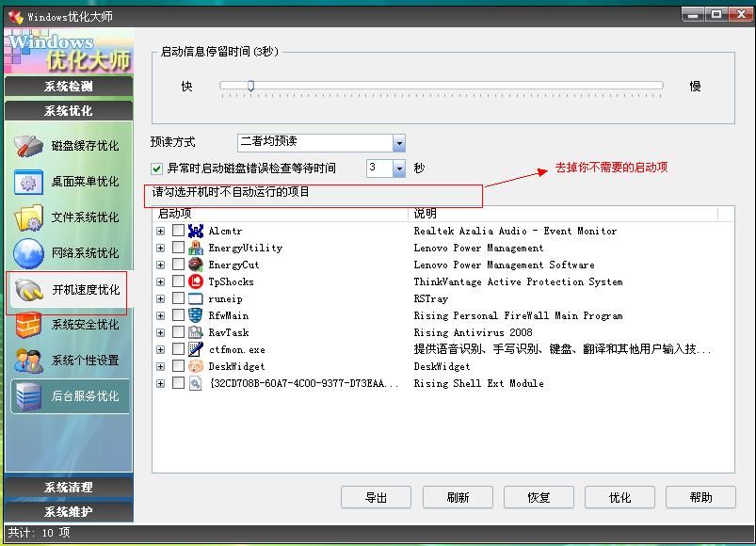
Task: Open the 系统个性设置 users icon
Action: [x=28, y=361]
